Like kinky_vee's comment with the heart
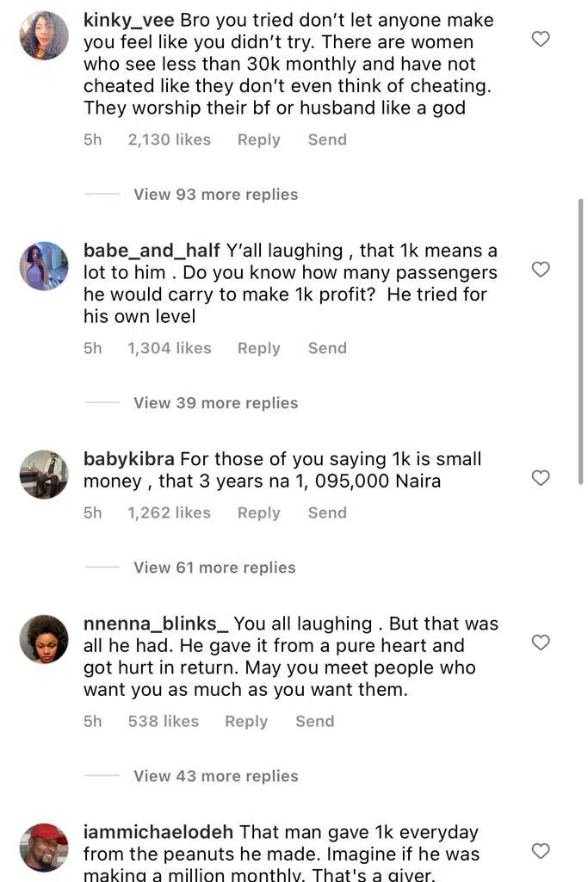The height and width of the screenshot is (882, 588). coord(541,39)
